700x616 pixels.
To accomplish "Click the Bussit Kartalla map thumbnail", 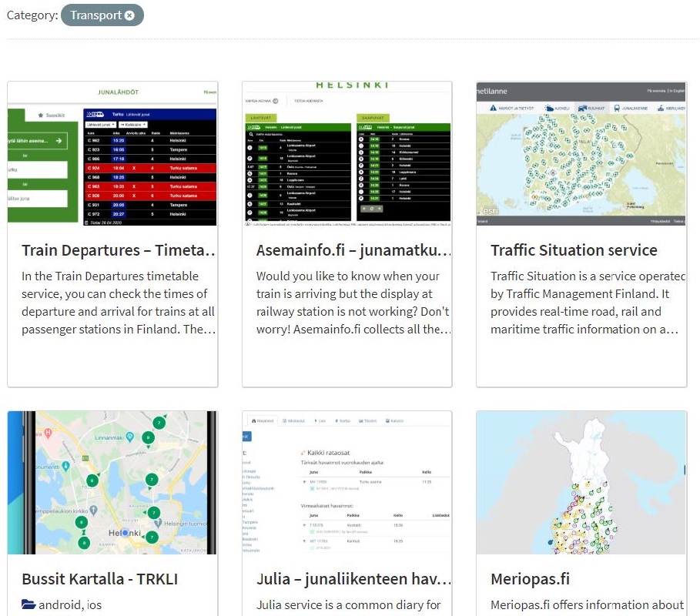I will tap(112, 483).
